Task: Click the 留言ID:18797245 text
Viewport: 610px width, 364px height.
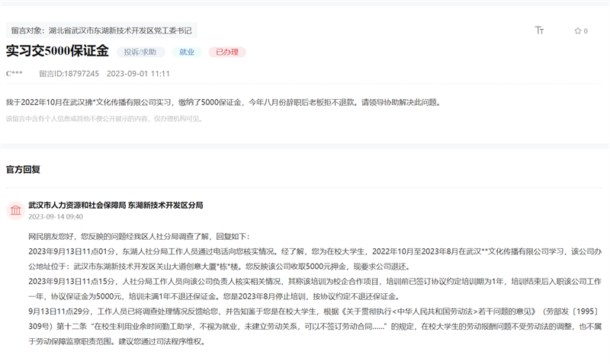Action: [69, 74]
